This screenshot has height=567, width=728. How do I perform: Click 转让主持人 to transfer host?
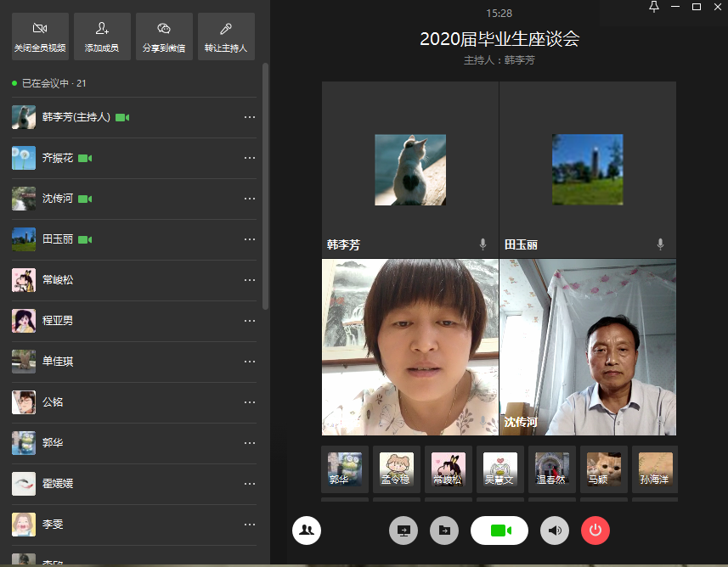click(x=226, y=36)
